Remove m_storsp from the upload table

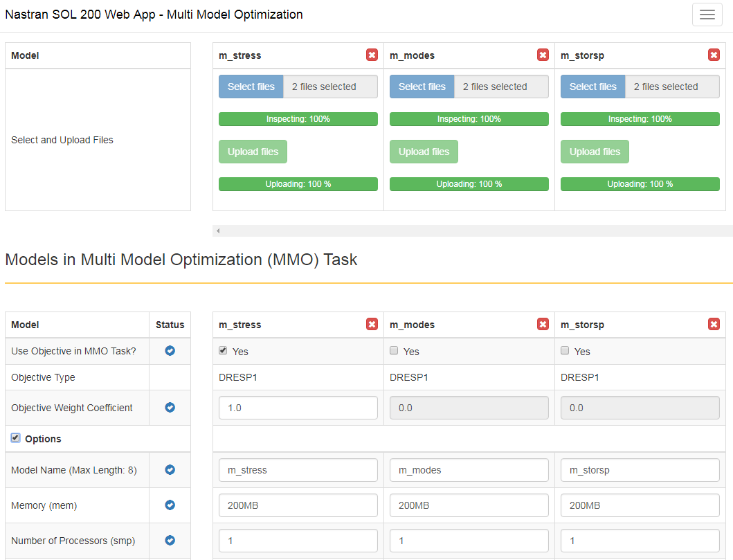click(x=714, y=55)
